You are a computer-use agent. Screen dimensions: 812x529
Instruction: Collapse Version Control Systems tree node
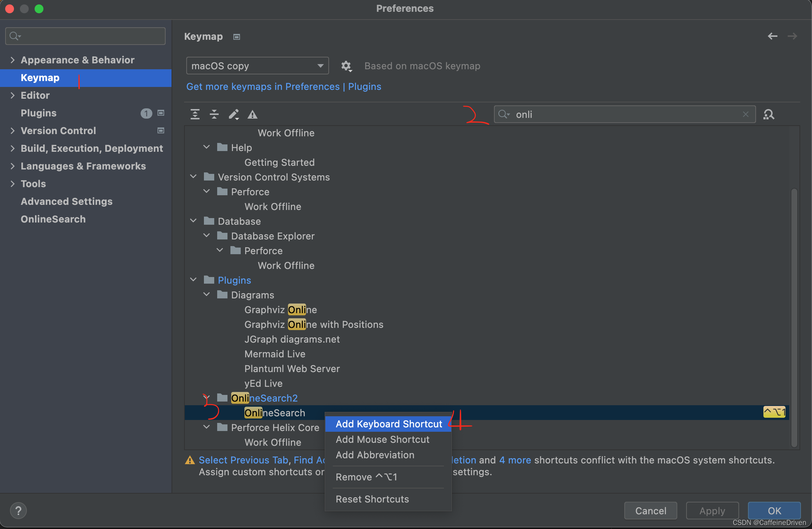[x=193, y=176]
